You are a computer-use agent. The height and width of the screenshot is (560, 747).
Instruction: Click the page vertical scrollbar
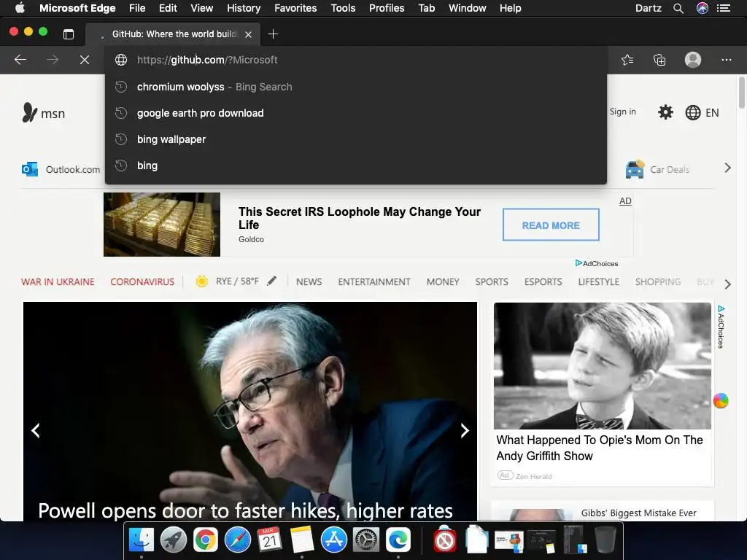(x=742, y=93)
